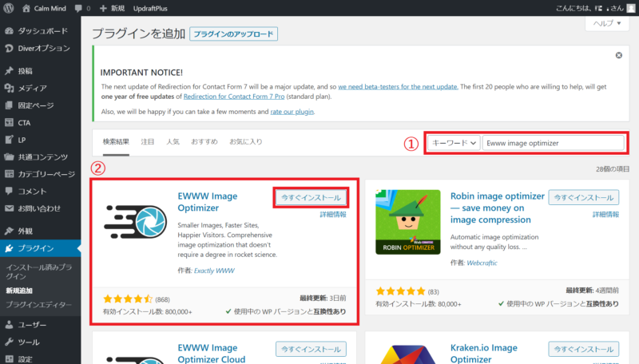Click the plugin search input field
This screenshot has height=364, width=639.
(x=553, y=143)
